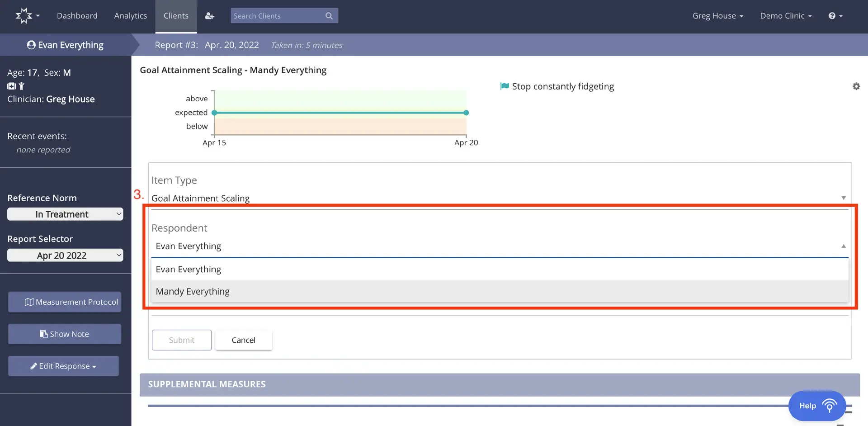Viewport: 868px width, 426px height.
Task: Click the child figure icon in the sidebar
Action: (21, 85)
